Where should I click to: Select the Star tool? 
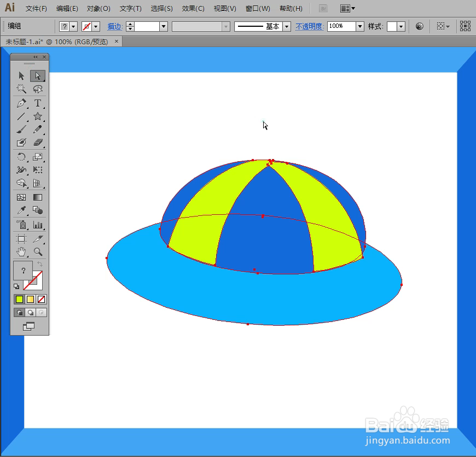point(38,116)
